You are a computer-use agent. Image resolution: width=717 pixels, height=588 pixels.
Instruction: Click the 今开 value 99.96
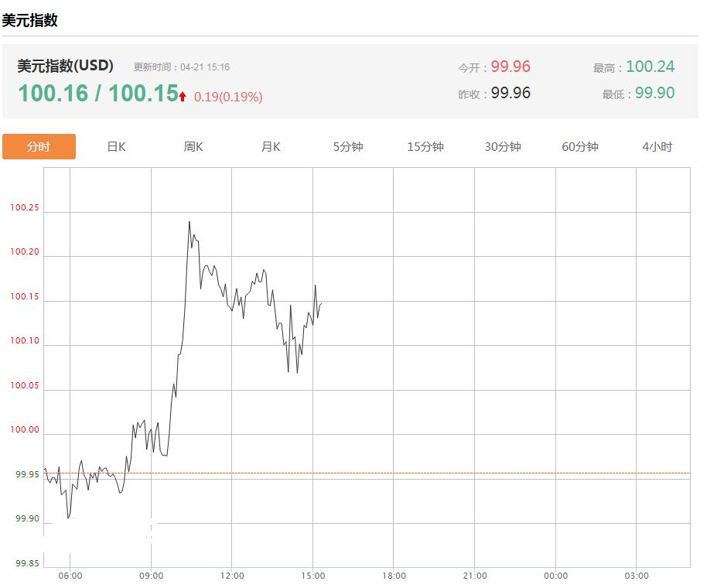[510, 67]
